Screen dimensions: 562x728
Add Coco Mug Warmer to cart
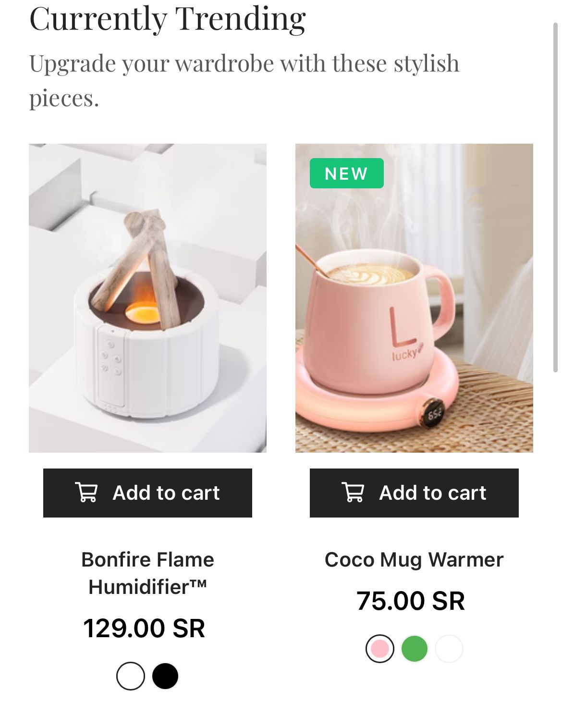pos(414,493)
